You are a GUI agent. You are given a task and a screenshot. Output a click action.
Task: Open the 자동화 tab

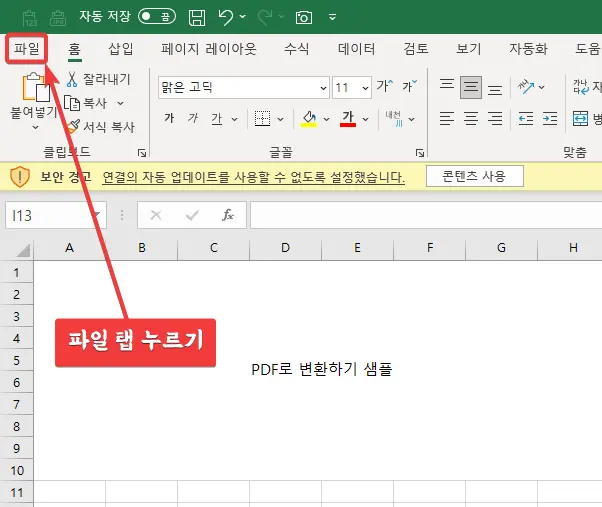pyautogui.click(x=528, y=49)
